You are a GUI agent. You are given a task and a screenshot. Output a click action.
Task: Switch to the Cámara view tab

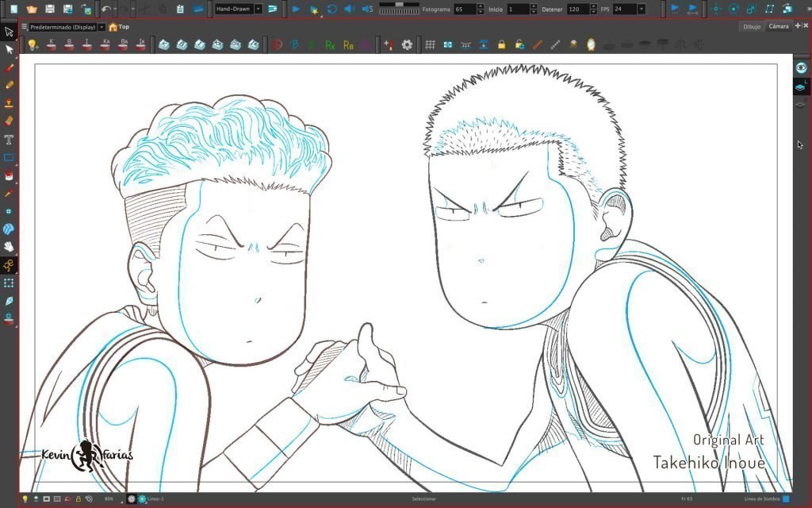pos(779,26)
